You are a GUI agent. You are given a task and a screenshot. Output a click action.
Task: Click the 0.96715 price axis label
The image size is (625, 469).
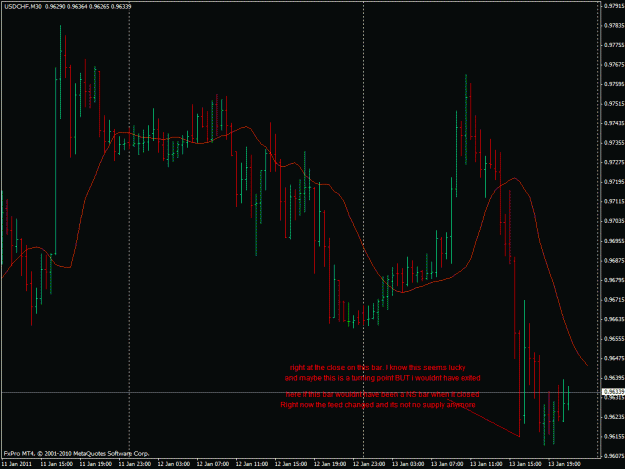[614, 299]
